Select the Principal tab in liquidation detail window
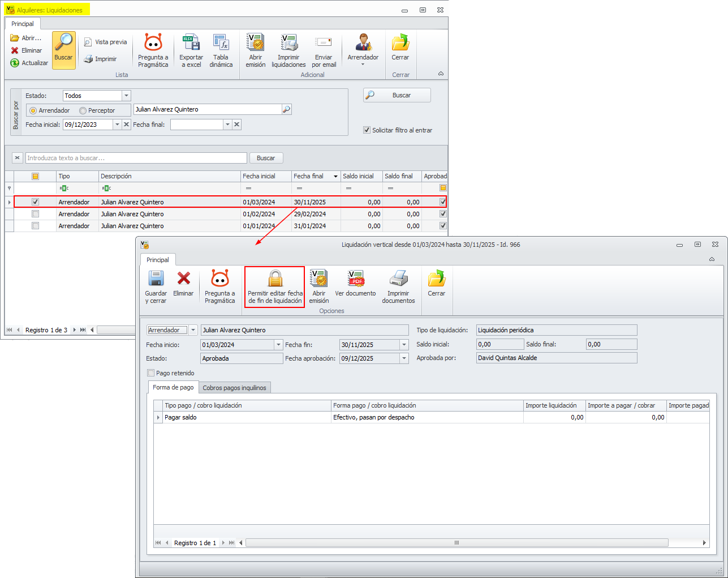 point(158,260)
